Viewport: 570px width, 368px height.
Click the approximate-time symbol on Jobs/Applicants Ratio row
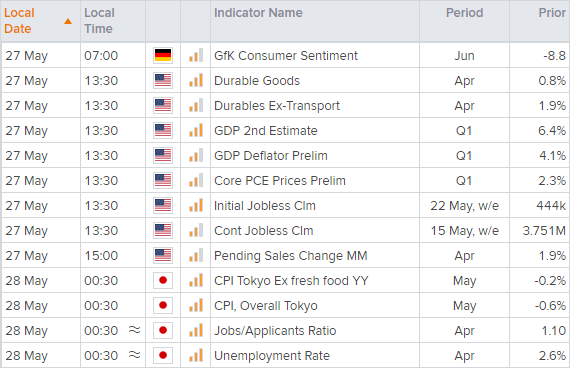(135, 330)
